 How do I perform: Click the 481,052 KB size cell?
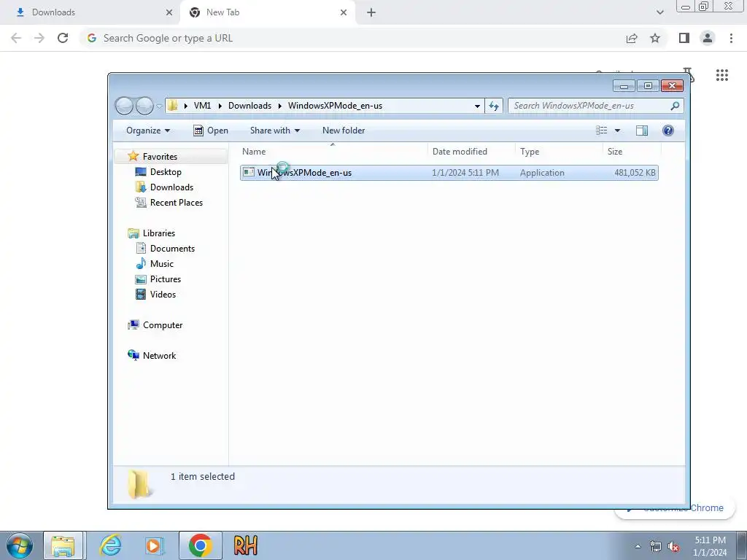635,173
